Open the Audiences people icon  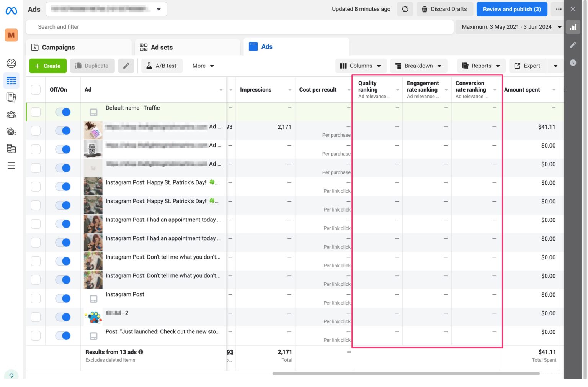(11, 114)
